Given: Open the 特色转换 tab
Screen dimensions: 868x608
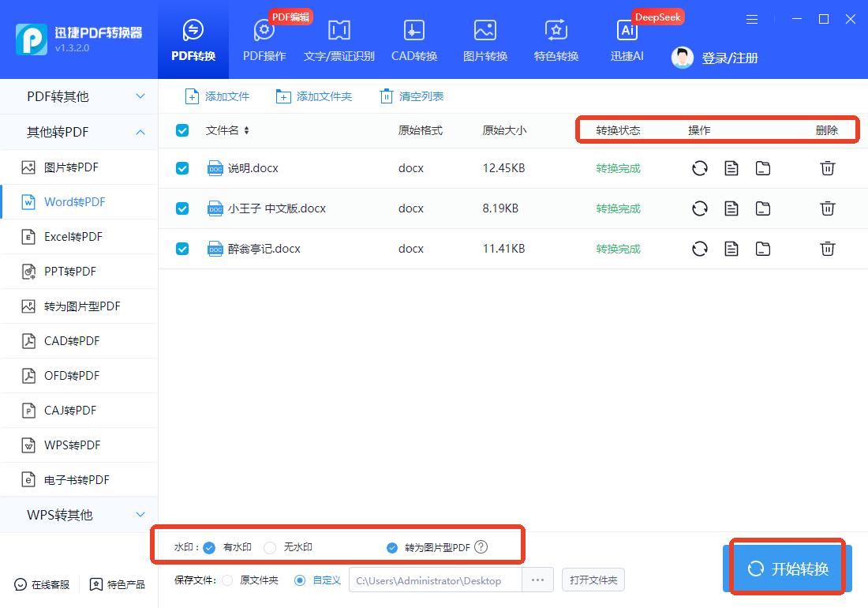Looking at the screenshot, I should click(x=556, y=39).
